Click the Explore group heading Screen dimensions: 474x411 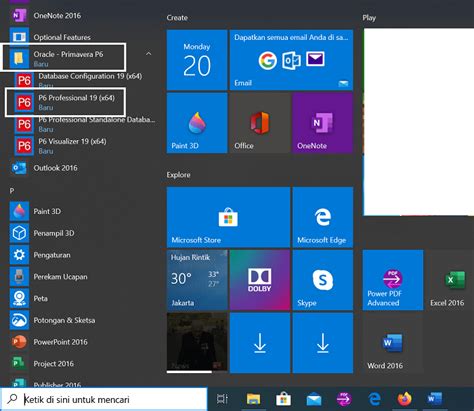point(178,175)
